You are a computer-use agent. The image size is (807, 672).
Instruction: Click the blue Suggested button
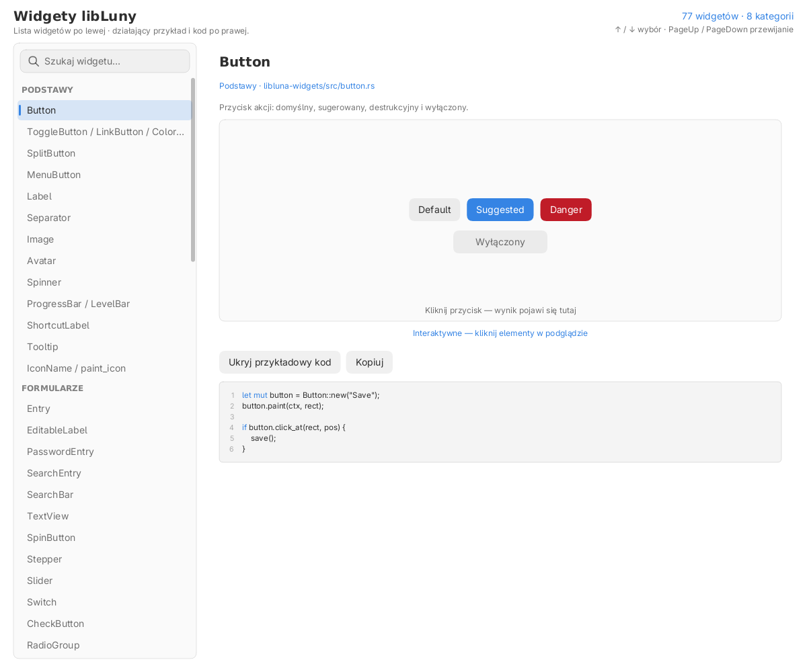tap(500, 210)
